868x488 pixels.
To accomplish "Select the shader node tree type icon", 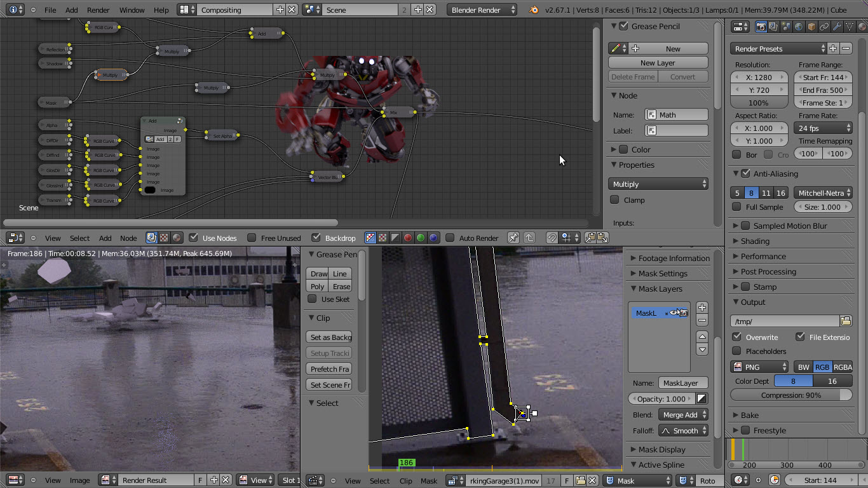I will 177,238.
